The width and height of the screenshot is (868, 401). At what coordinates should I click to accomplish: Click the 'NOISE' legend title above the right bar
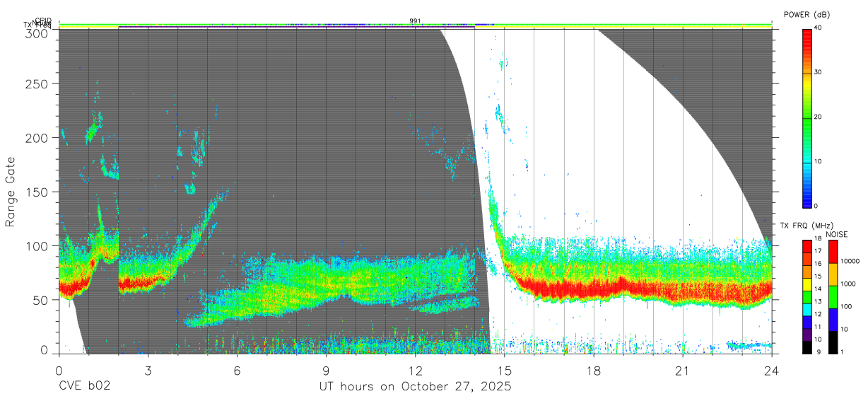[x=838, y=234]
